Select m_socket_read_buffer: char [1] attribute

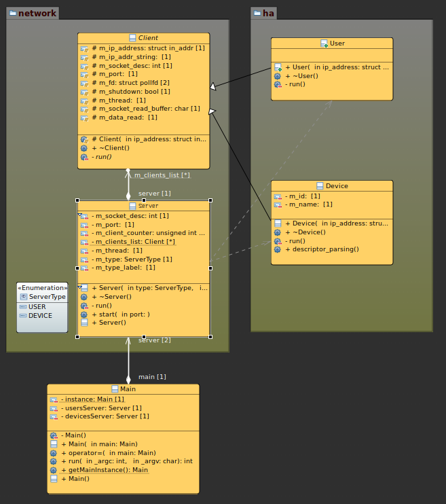click(146, 109)
